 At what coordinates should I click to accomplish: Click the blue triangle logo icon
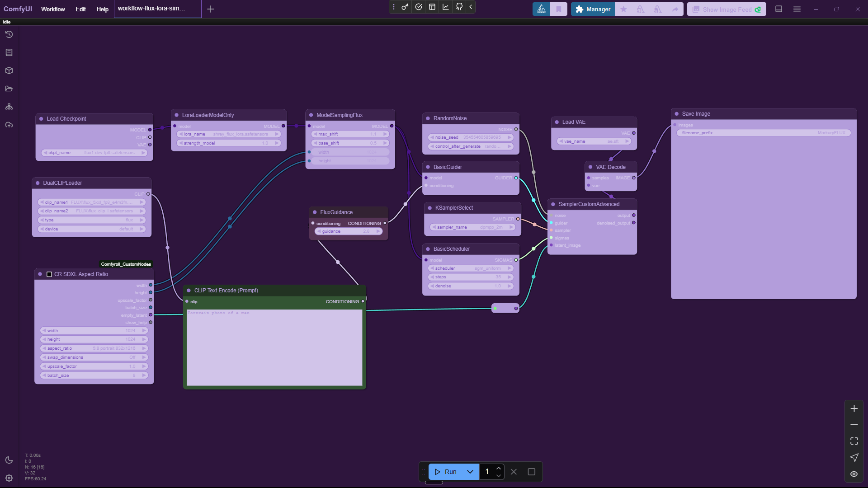(541, 9)
